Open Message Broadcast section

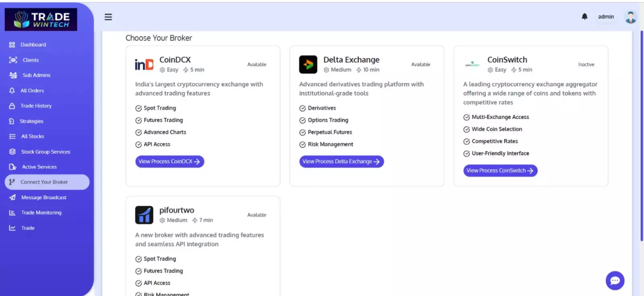[43, 197]
